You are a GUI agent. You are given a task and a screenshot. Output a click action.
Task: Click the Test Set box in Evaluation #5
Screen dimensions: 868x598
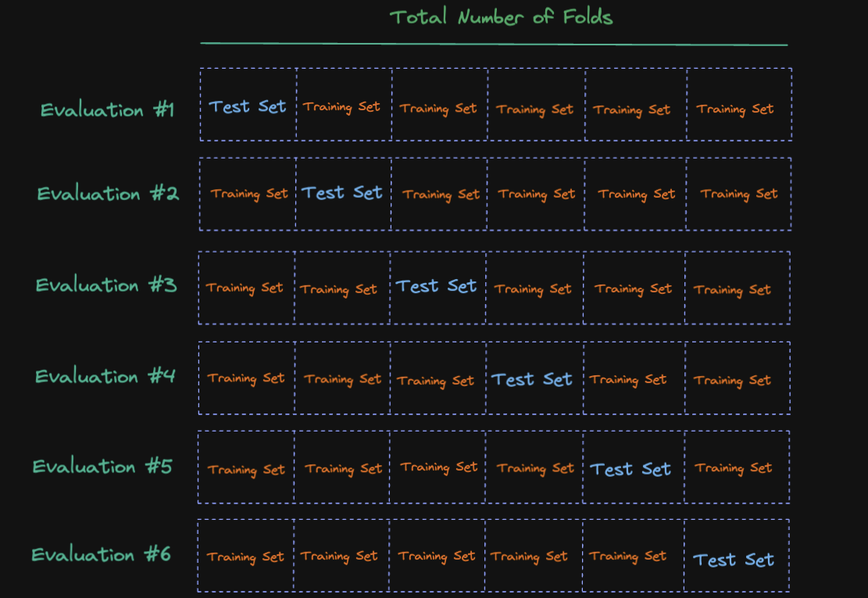click(634, 467)
